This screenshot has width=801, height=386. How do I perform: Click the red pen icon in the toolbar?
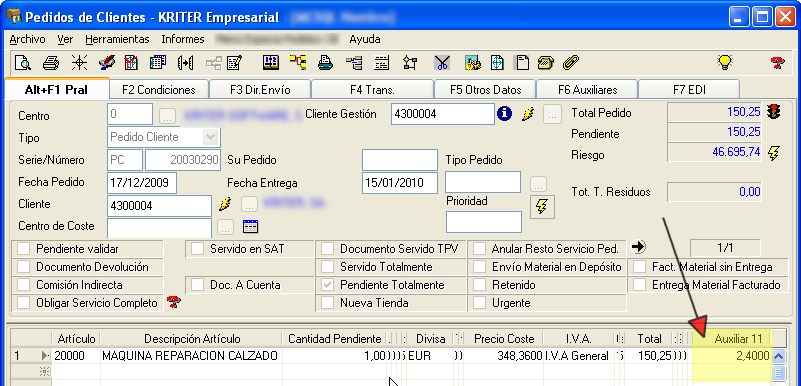point(106,63)
